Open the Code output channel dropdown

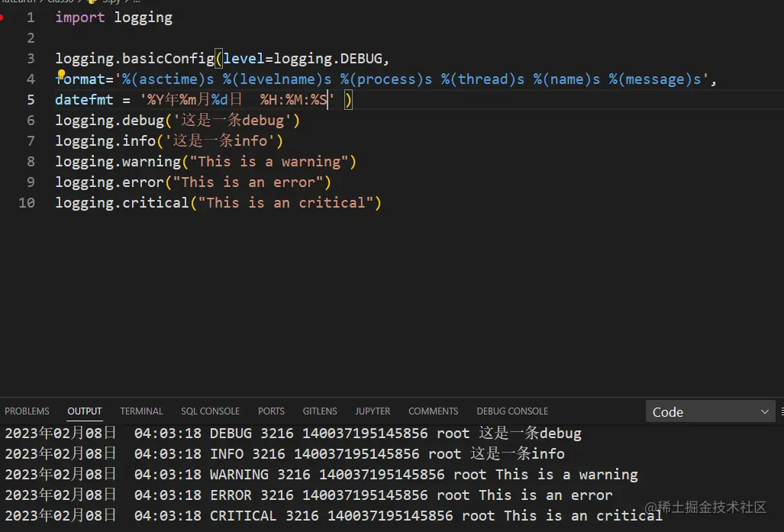pyautogui.click(x=710, y=411)
